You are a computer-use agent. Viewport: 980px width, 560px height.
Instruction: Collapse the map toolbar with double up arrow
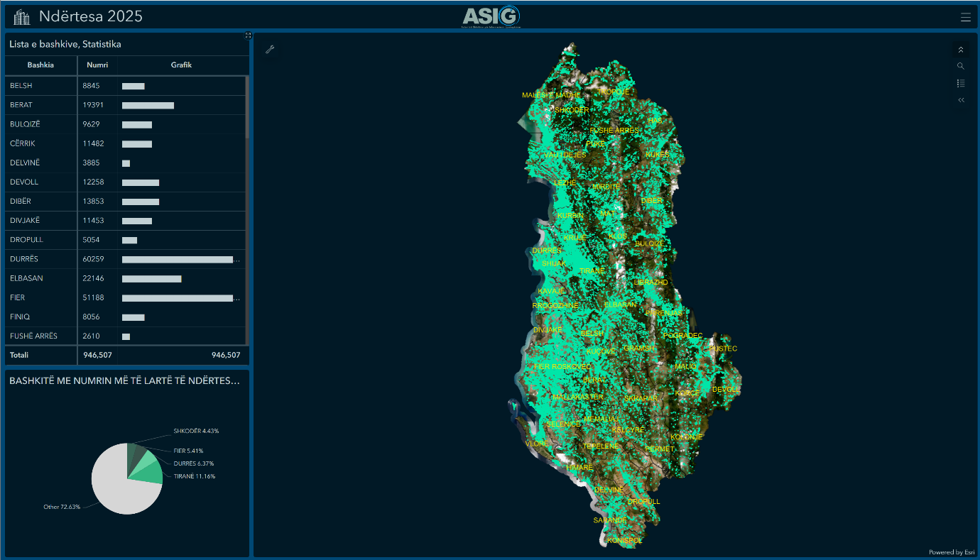(961, 50)
